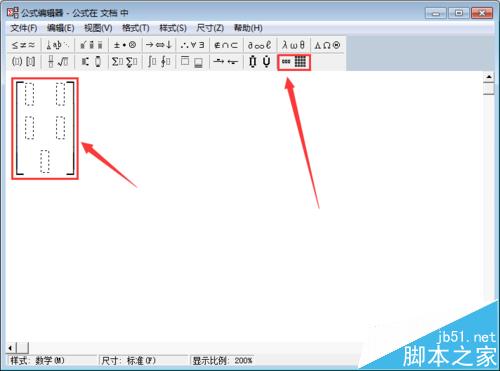Screen dimensions: 500x371
Task: Open the embellishments palette
Action: pos(92,45)
